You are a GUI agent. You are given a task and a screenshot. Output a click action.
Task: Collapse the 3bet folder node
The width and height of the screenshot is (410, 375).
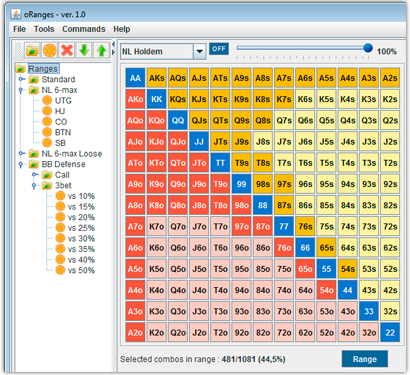click(x=34, y=186)
